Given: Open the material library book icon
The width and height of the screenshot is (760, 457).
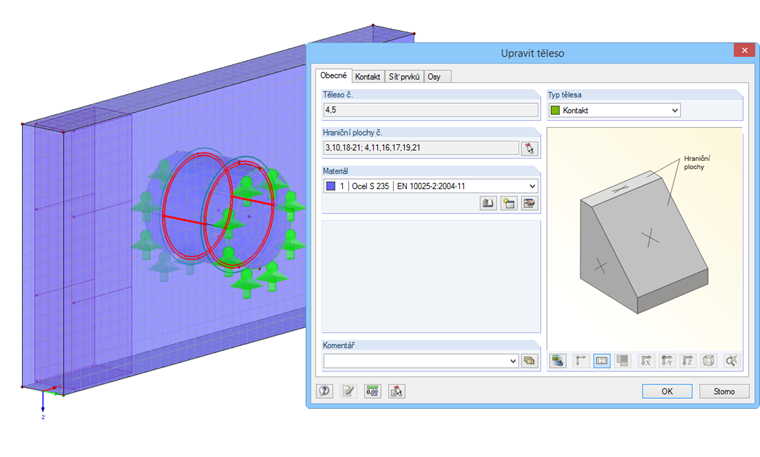Looking at the screenshot, I should click(x=488, y=203).
